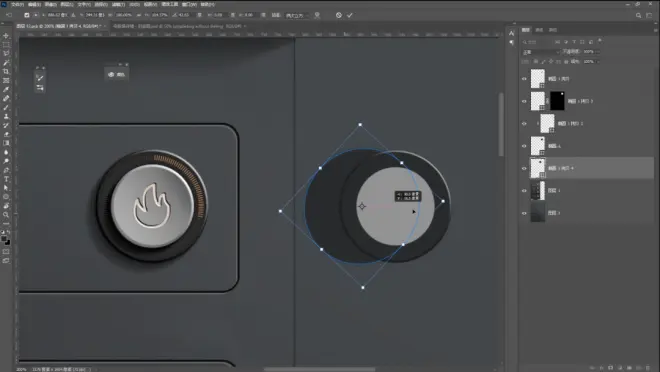Image resolution: width=660 pixels, height=372 pixels.
Task: Open the layer fill dropdown arrow
Action: (x=598, y=61)
